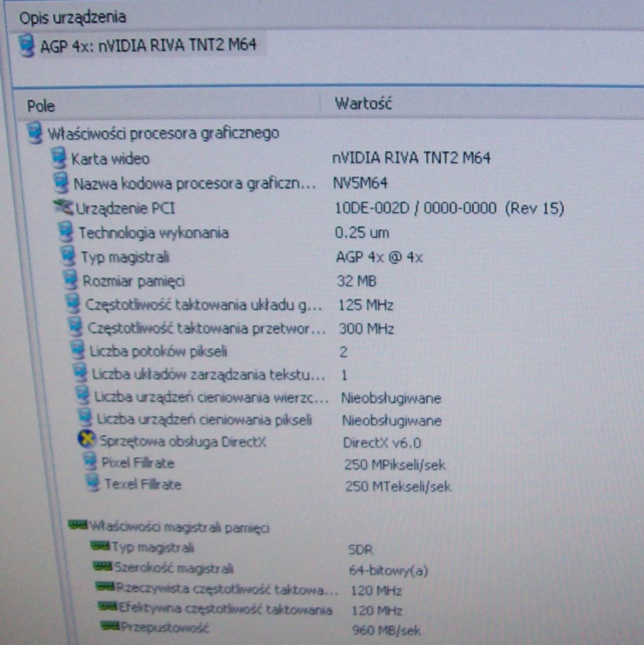The width and height of the screenshot is (644, 645).
Task: Select the Karta wideo field label
Action: pyautogui.click(x=110, y=158)
